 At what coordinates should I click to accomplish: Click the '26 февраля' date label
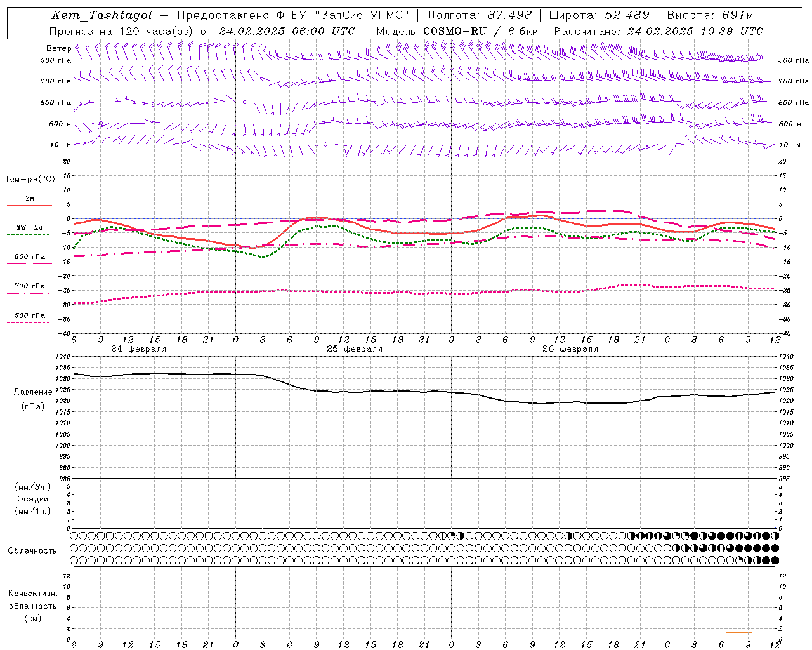[570, 349]
